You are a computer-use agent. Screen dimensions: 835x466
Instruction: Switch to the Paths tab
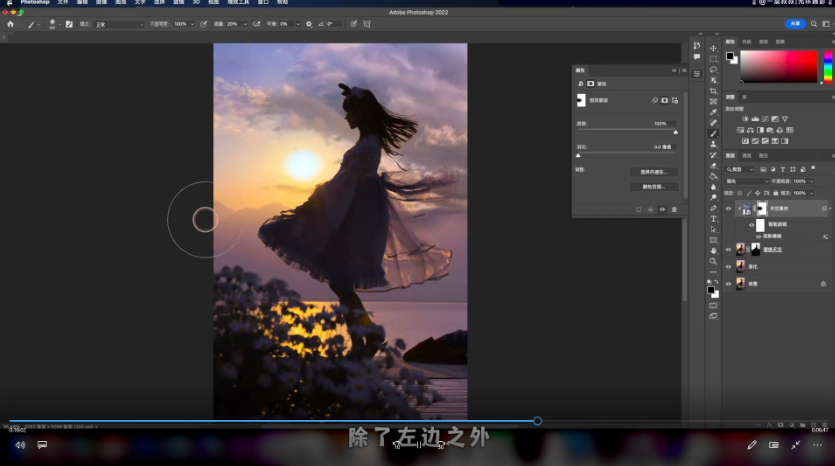tap(763, 156)
